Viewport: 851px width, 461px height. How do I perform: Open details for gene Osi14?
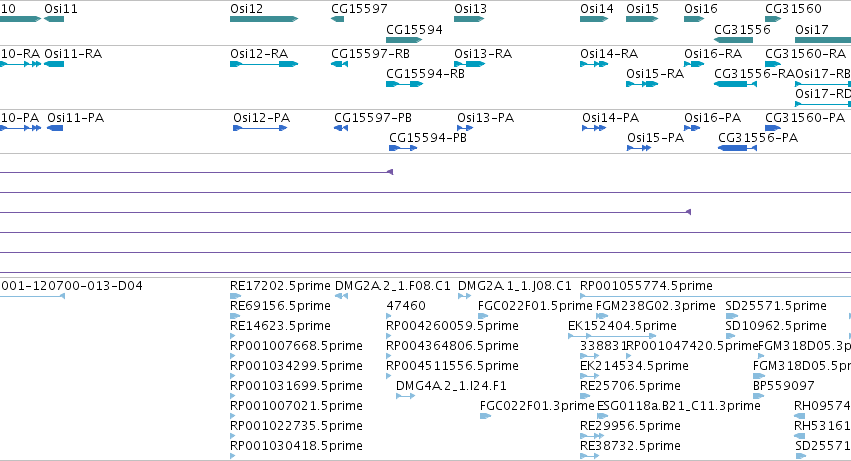[x=594, y=19]
